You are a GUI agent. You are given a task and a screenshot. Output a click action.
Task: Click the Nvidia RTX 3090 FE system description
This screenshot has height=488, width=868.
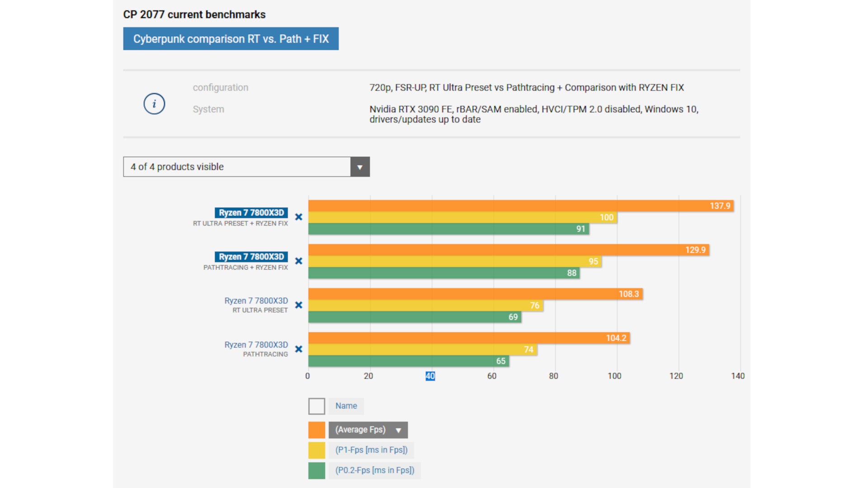(x=534, y=114)
